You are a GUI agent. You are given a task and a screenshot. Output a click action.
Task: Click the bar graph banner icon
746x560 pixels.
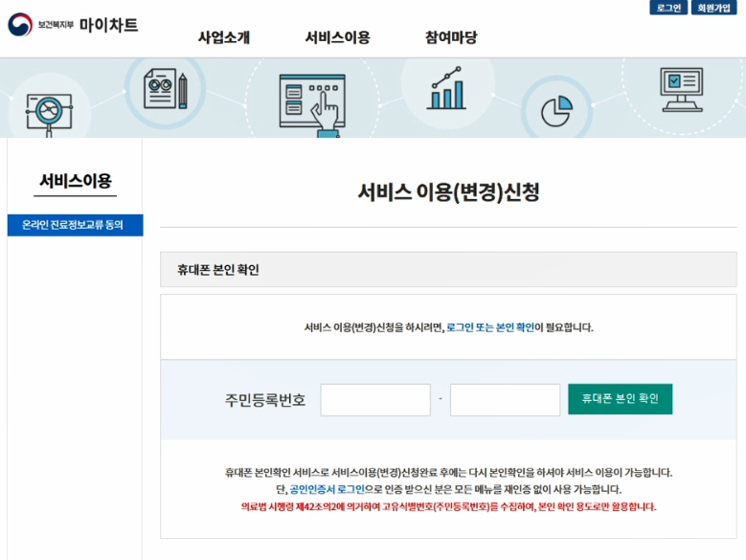(x=446, y=88)
